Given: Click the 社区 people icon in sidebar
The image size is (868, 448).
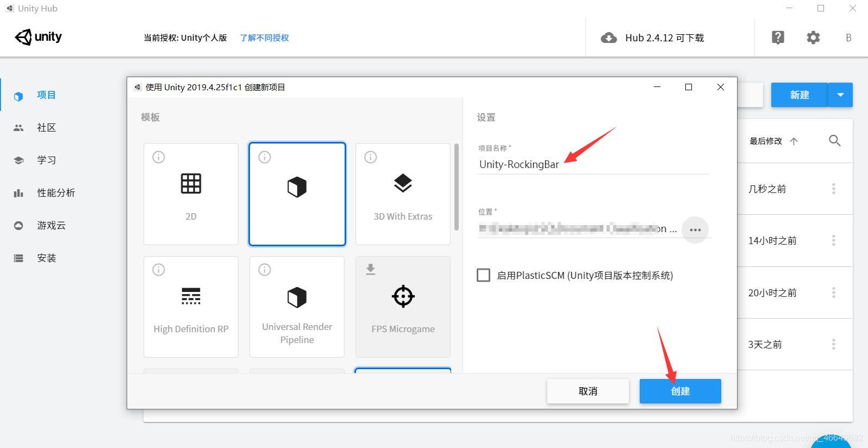Looking at the screenshot, I should pos(18,128).
